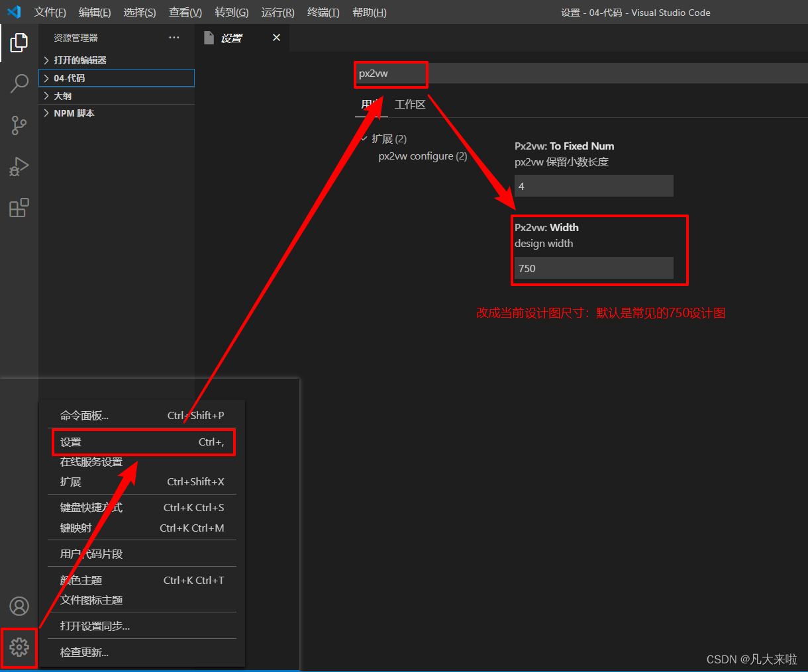Choose 在线服务设置 from the menu
The image size is (808, 672).
tap(142, 462)
